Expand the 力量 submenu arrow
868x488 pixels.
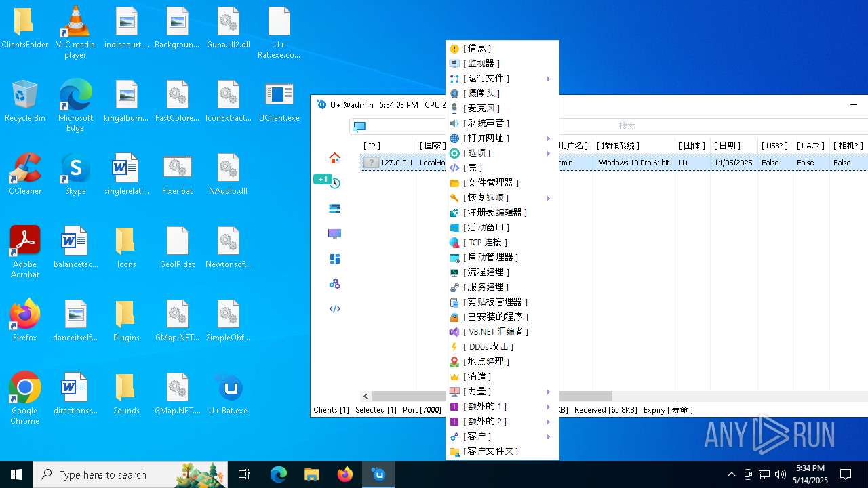[x=548, y=392]
